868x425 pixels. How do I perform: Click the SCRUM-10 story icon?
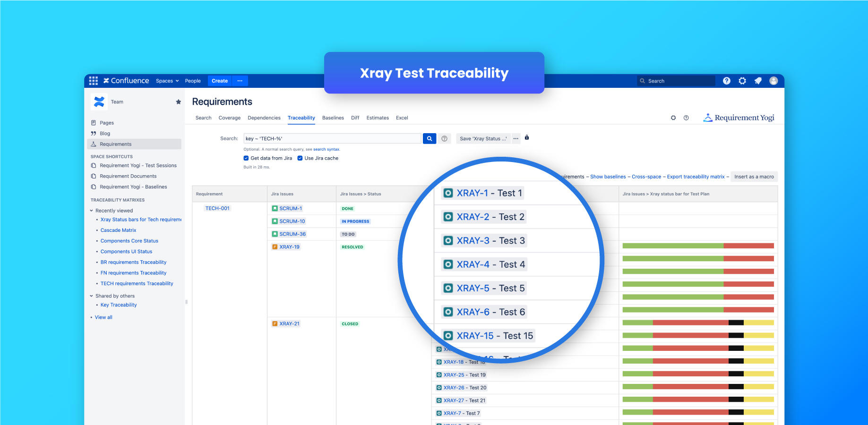point(275,221)
